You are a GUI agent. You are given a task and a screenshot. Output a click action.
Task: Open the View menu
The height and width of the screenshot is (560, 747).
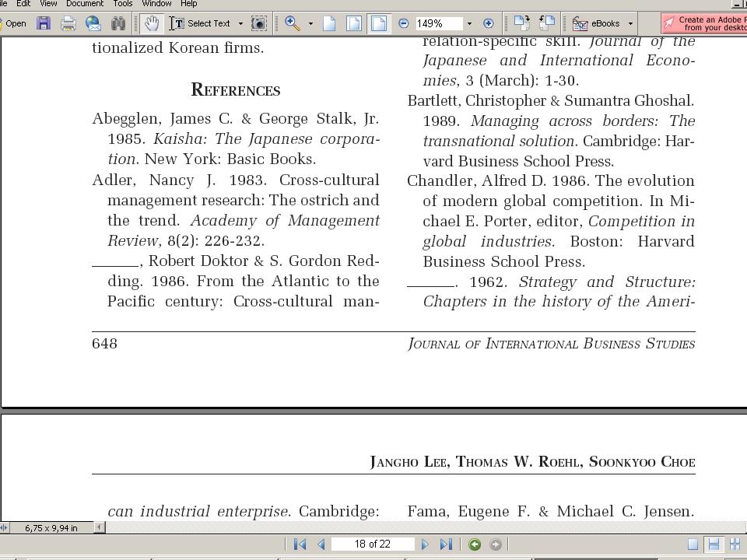coord(48,4)
